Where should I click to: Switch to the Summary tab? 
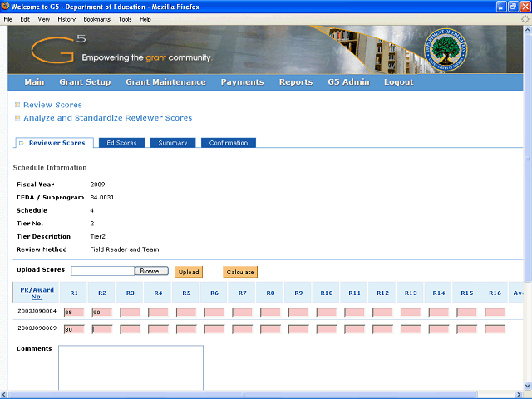point(173,143)
